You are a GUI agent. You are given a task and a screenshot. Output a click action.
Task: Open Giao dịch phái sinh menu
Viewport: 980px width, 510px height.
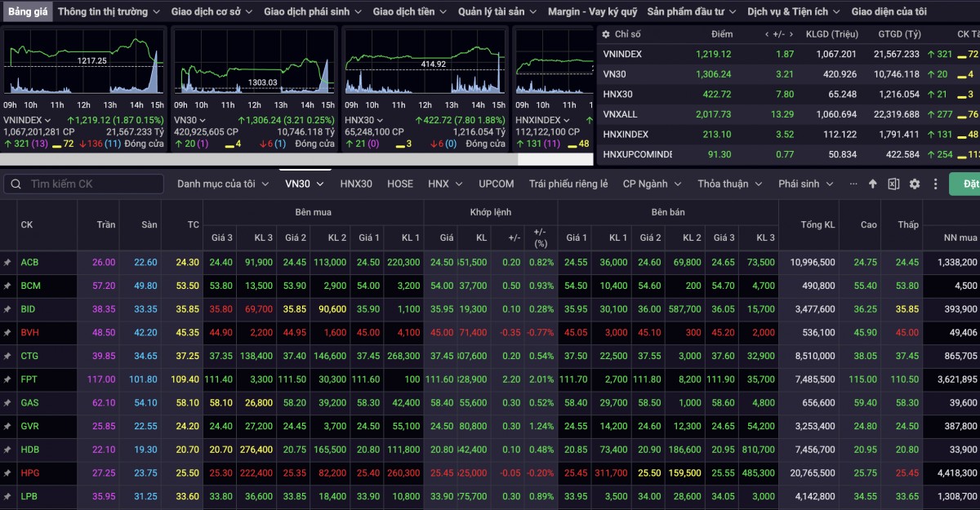(x=310, y=11)
